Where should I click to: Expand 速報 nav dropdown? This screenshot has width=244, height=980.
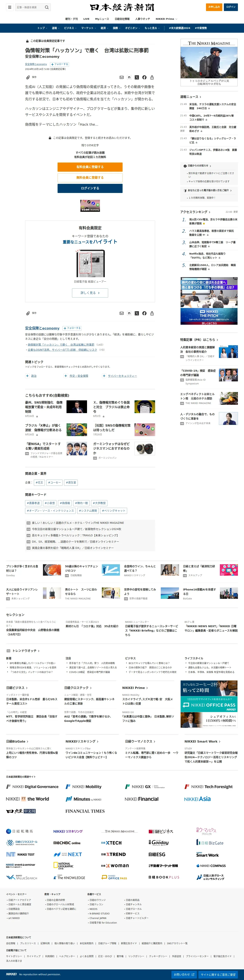pos(55,28)
